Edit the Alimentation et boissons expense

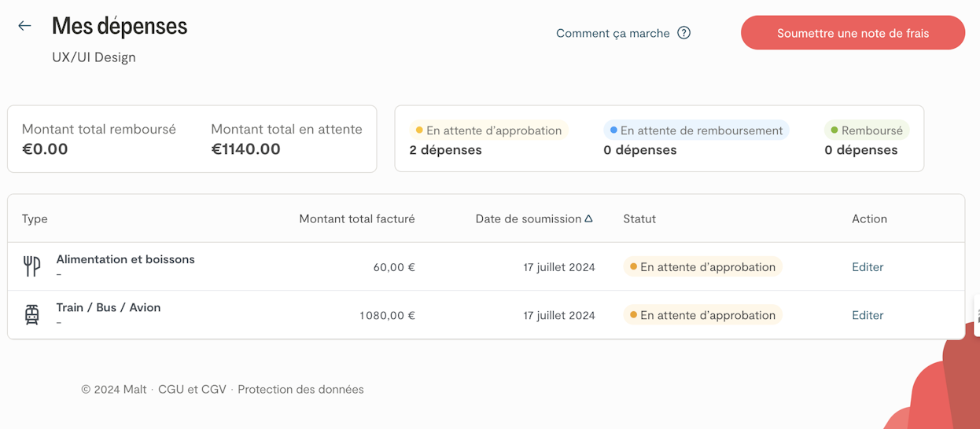868,267
